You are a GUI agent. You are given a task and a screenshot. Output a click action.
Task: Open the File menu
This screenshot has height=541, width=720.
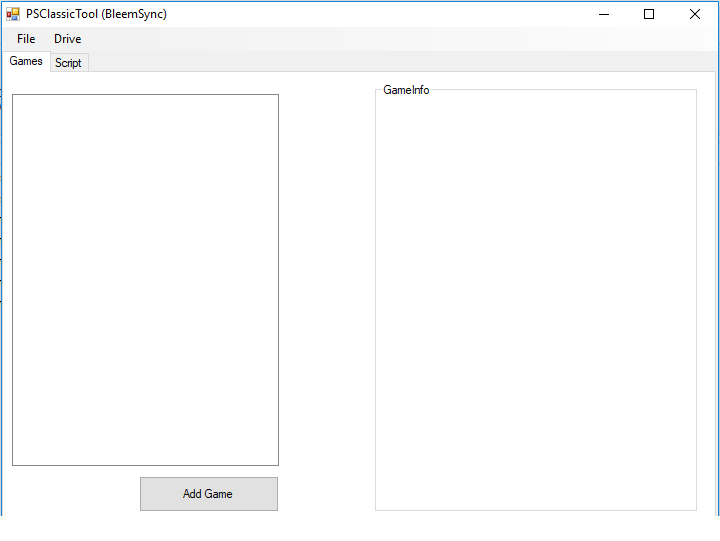[x=26, y=39]
